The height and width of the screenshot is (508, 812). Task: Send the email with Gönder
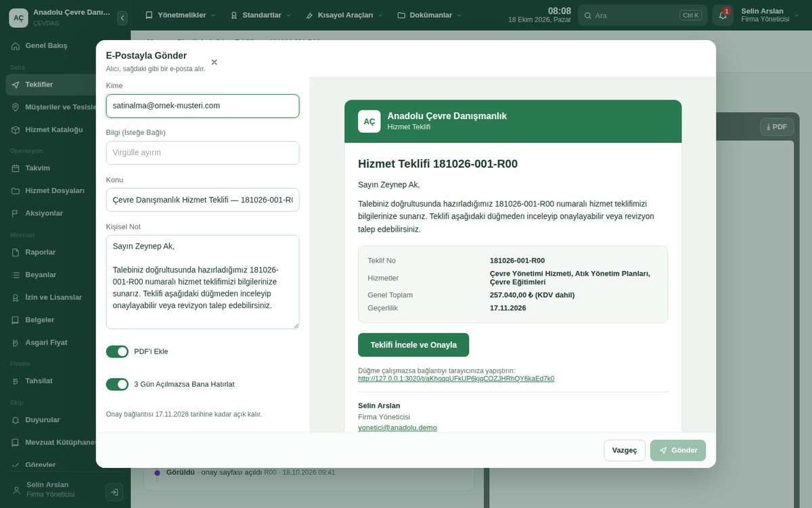[678, 450]
